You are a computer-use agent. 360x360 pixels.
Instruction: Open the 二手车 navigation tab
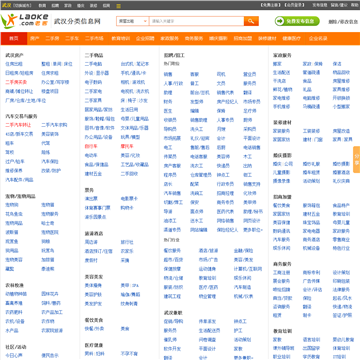(x=72, y=38)
